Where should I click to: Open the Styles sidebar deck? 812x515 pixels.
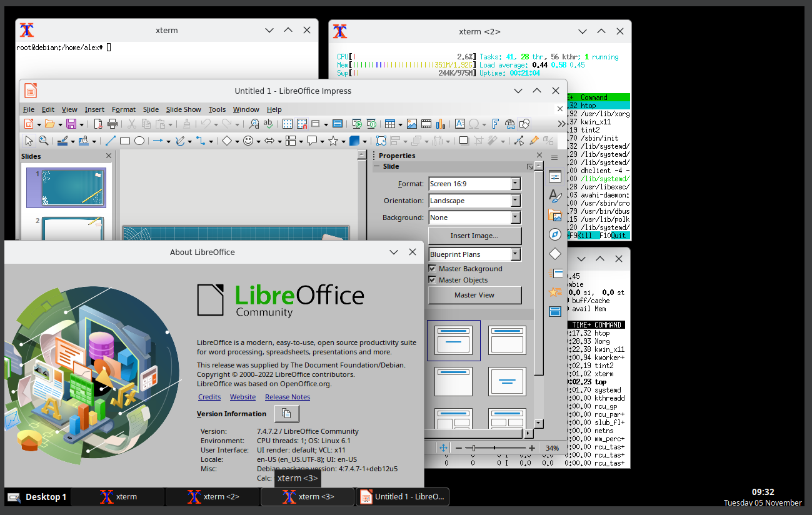tap(554, 196)
